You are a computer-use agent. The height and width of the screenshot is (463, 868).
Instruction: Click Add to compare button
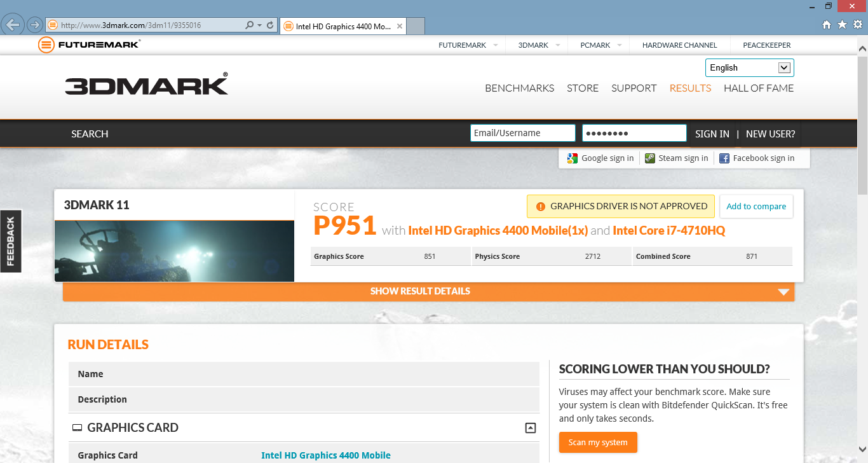click(756, 207)
